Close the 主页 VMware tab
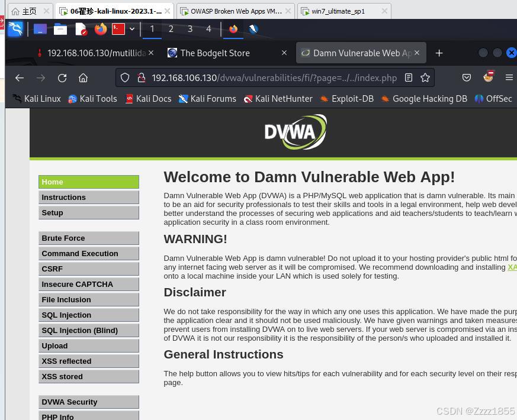This screenshot has width=517, height=420. [47, 11]
